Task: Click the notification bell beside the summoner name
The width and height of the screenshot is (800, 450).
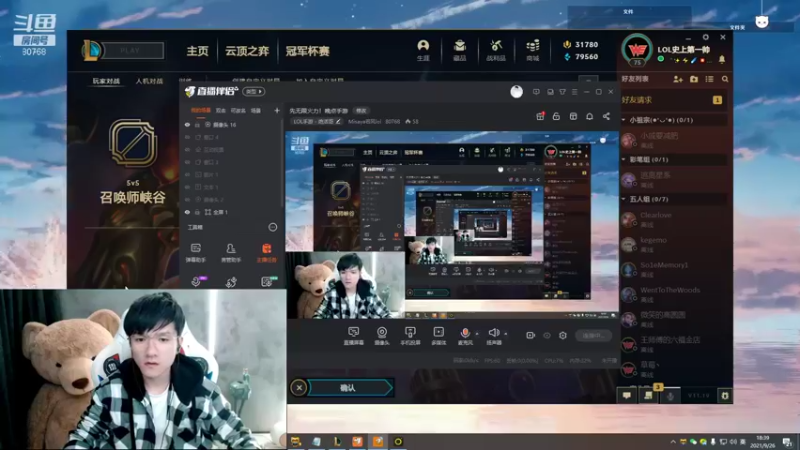Action: pyautogui.click(x=722, y=60)
